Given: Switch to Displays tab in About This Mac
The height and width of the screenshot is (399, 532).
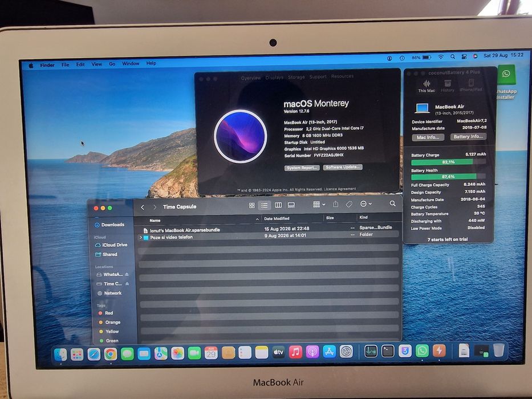Looking at the screenshot, I should (x=274, y=78).
